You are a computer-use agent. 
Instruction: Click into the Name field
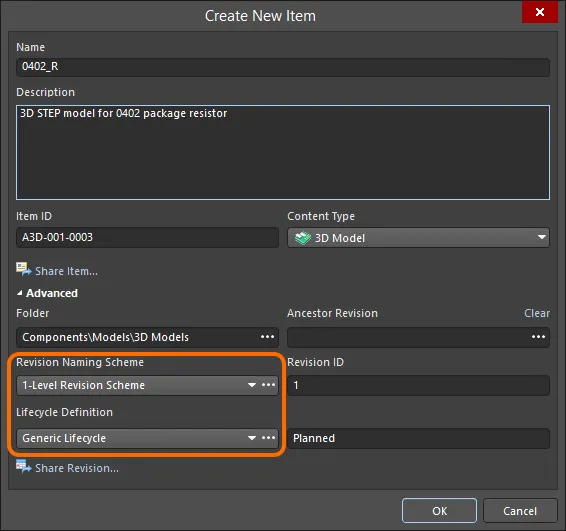(x=283, y=67)
